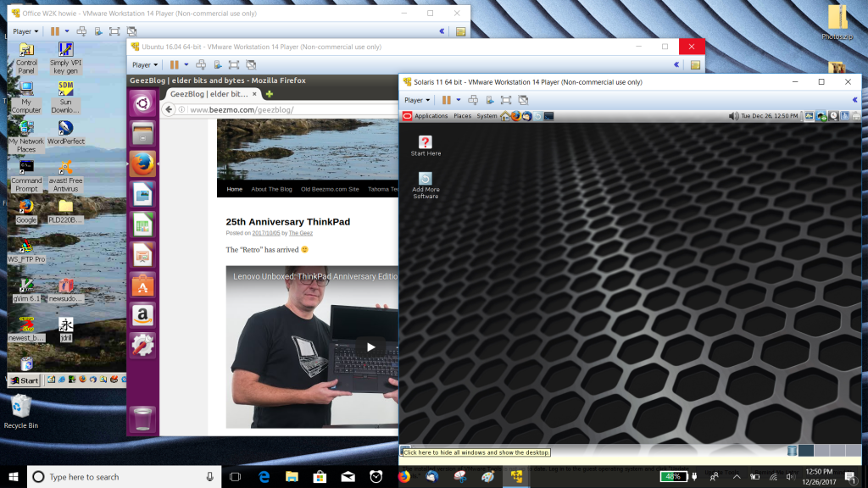Viewport: 868px width, 488px height.
Task: Collapse the Solaris VMware toolbar with the chevron
Action: pyautogui.click(x=854, y=100)
